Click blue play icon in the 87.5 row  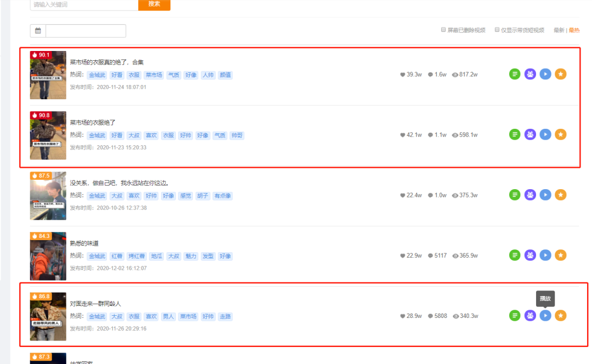tap(545, 195)
